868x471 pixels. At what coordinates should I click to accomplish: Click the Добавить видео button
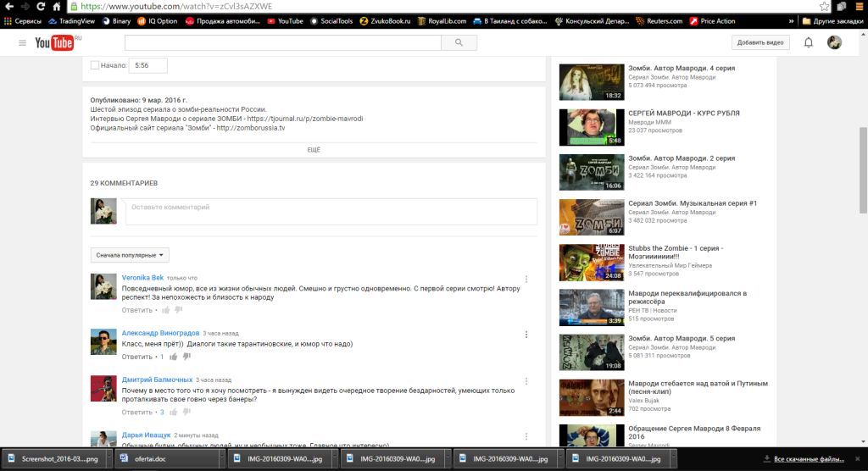click(x=760, y=42)
